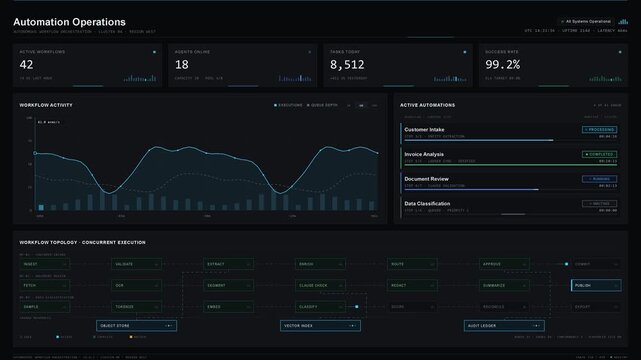Select the OCR node

pyautogui.click(x=136, y=285)
